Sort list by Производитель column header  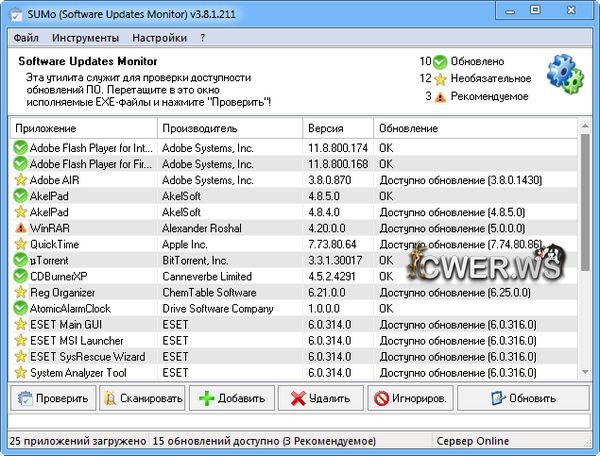click(x=229, y=129)
